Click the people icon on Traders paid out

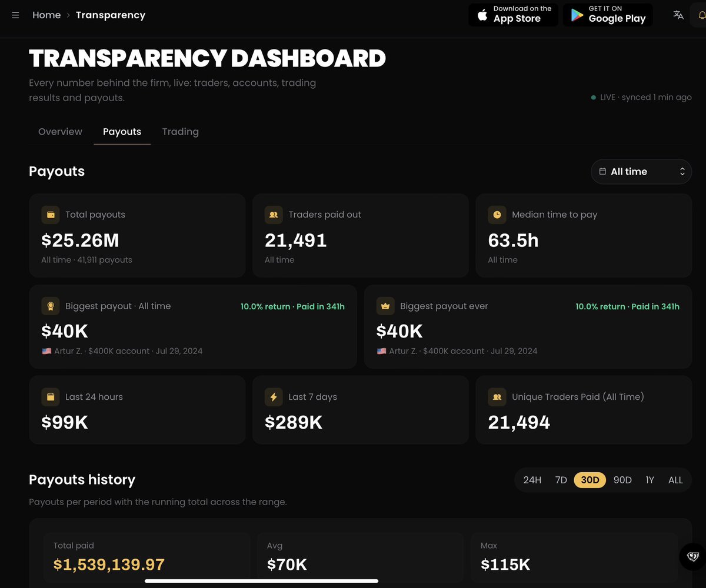(274, 215)
